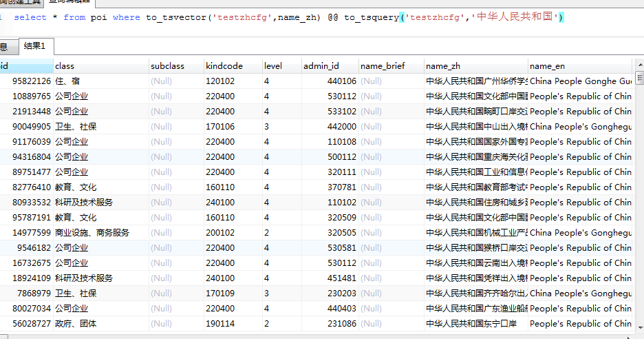Click admin_id cell 320509
Viewport: 644px width, 339px height.
click(330, 218)
